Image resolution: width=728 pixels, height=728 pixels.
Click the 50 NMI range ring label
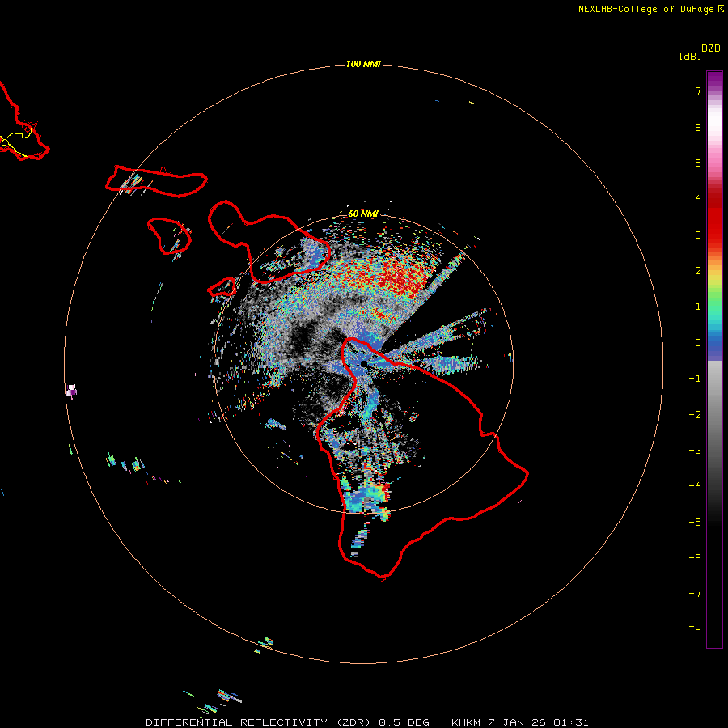click(x=363, y=214)
